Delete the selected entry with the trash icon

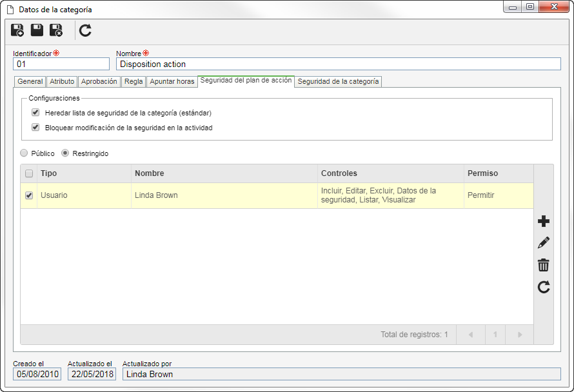pos(544,265)
